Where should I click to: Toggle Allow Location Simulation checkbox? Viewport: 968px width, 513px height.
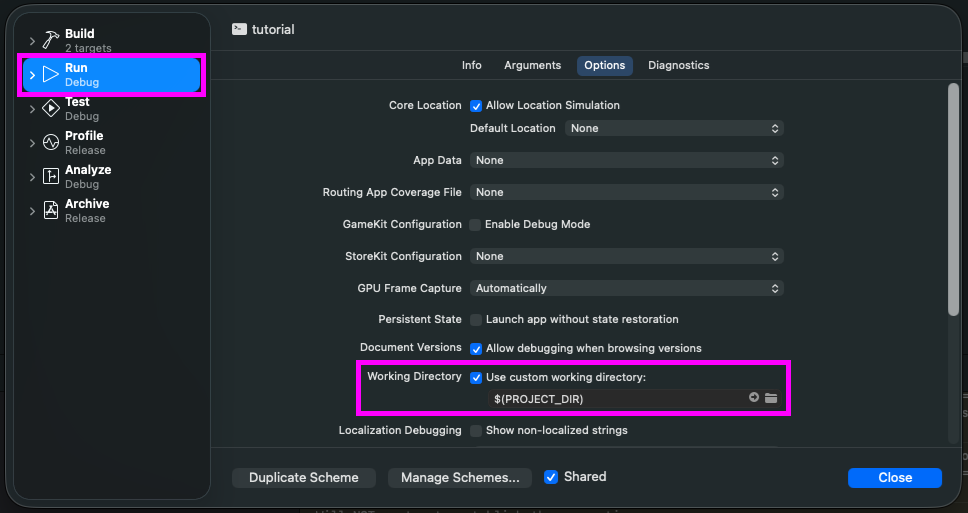(476, 106)
